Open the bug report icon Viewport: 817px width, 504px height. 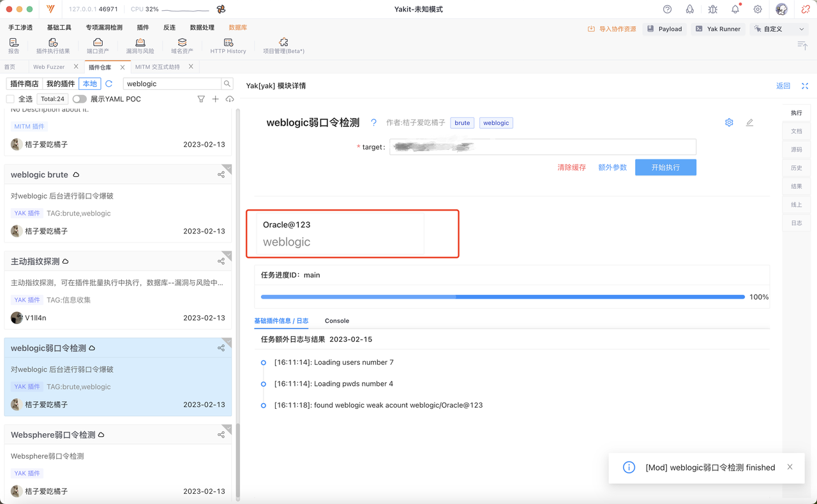point(713,10)
